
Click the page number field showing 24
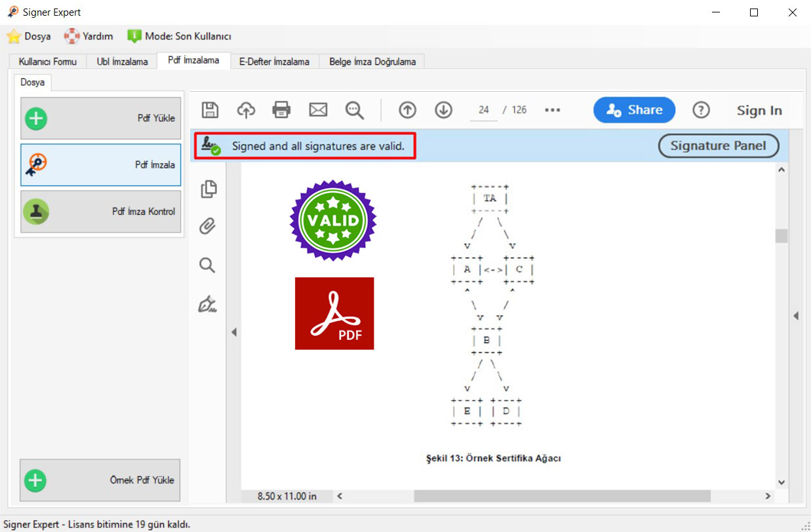click(x=484, y=110)
